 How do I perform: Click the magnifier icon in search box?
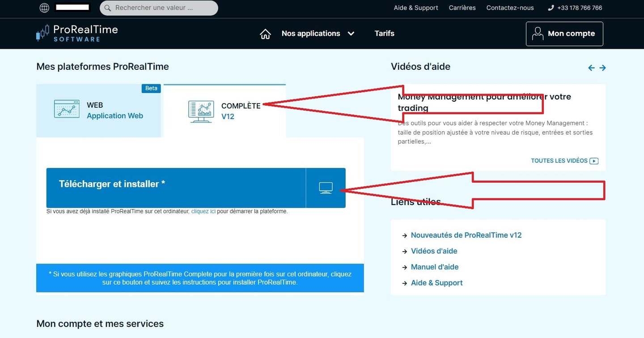coord(107,8)
